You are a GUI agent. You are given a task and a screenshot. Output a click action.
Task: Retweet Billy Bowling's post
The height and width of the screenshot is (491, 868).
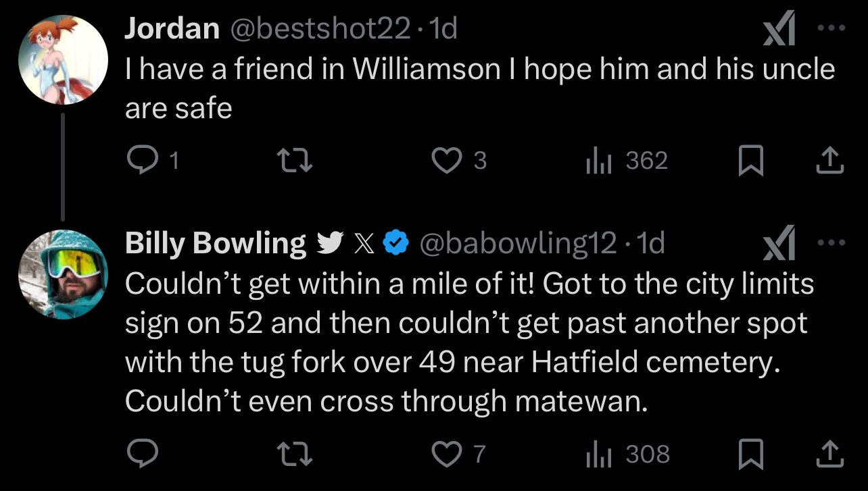295,454
